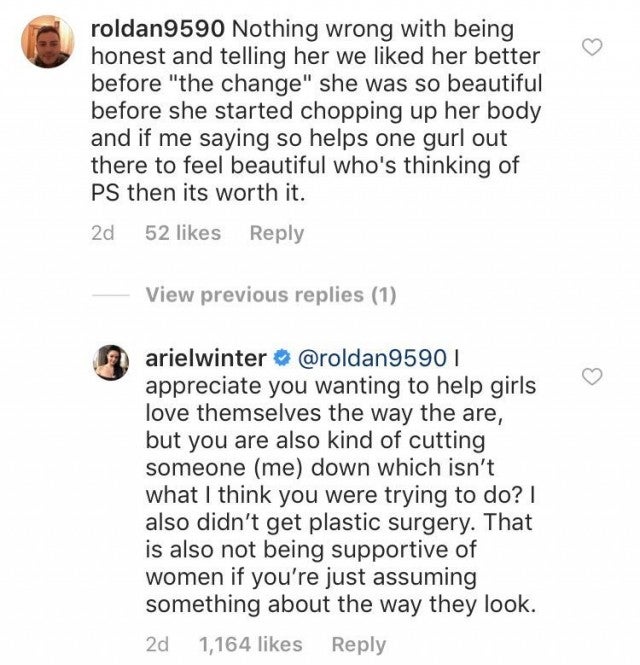Screen dimensions: 640x665
Task: Click the 2d timestamp under arielwinter's reply
Action: (157, 645)
